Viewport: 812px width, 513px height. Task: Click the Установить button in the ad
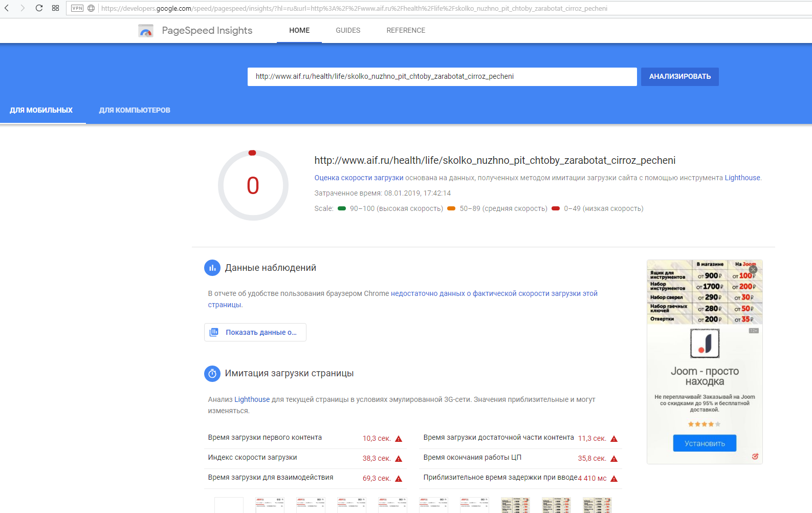point(705,443)
